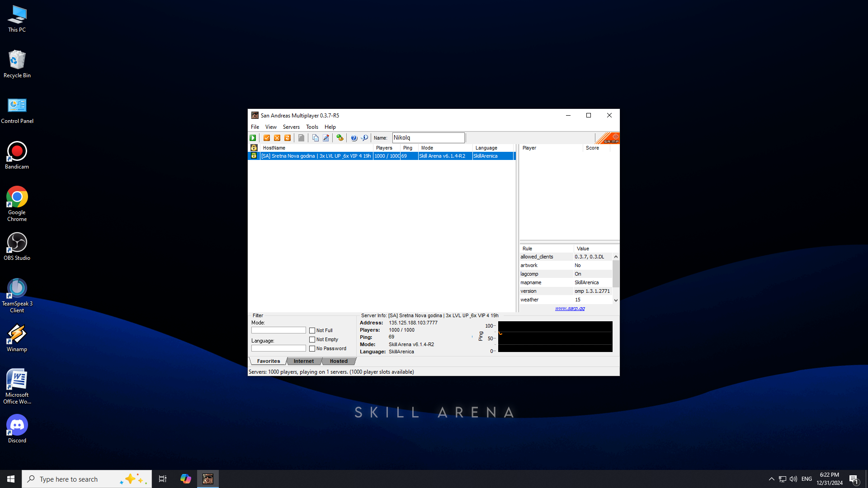The width and height of the screenshot is (868, 488).
Task: Click the Score column header
Action: [x=596, y=148]
